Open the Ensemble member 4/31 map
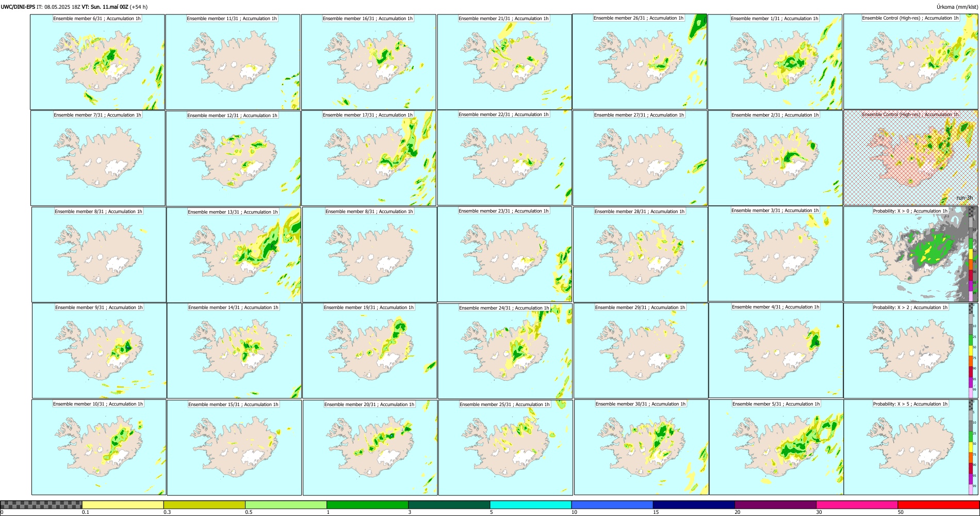This screenshot has height=516, width=980. [x=776, y=350]
